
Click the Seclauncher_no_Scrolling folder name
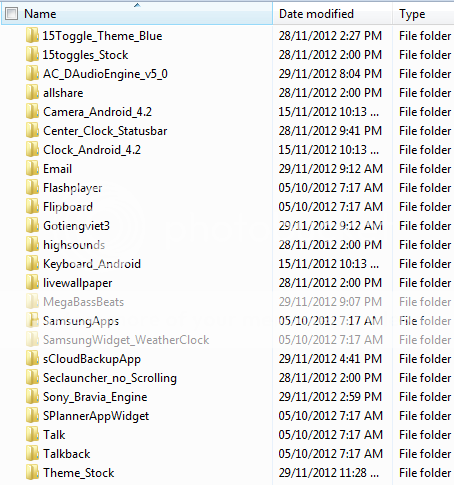point(110,378)
